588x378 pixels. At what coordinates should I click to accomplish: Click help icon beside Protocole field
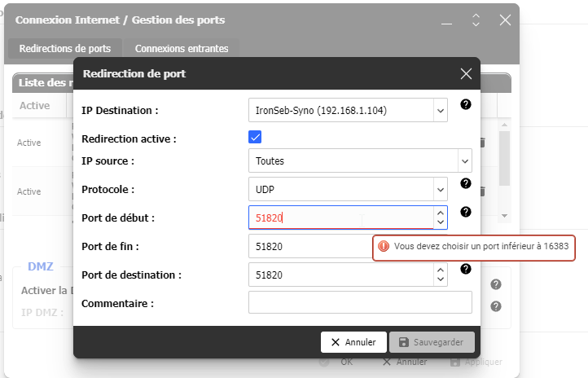tap(466, 183)
